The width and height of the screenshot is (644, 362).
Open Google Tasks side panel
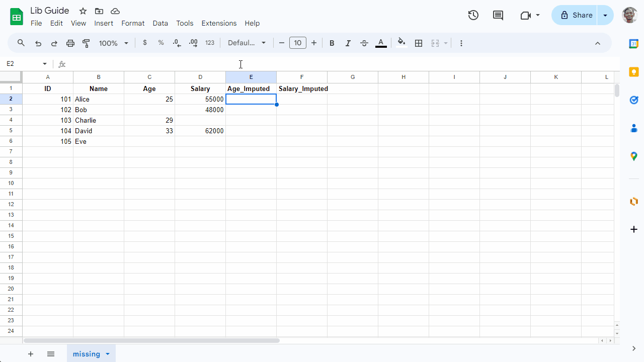pyautogui.click(x=634, y=100)
